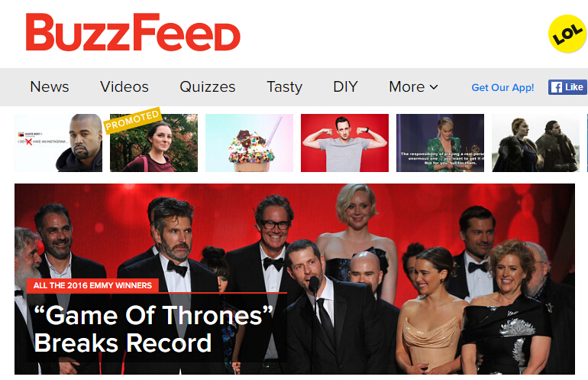This screenshot has width=588, height=380.
Task: Expand the More menu chevron
Action: coord(434,87)
